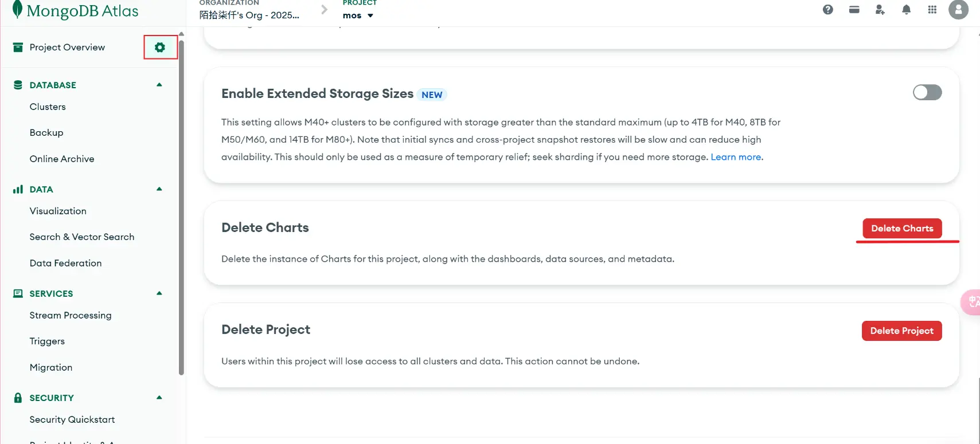Open project settings gear icon
This screenshot has width=980, height=444.
pos(160,48)
